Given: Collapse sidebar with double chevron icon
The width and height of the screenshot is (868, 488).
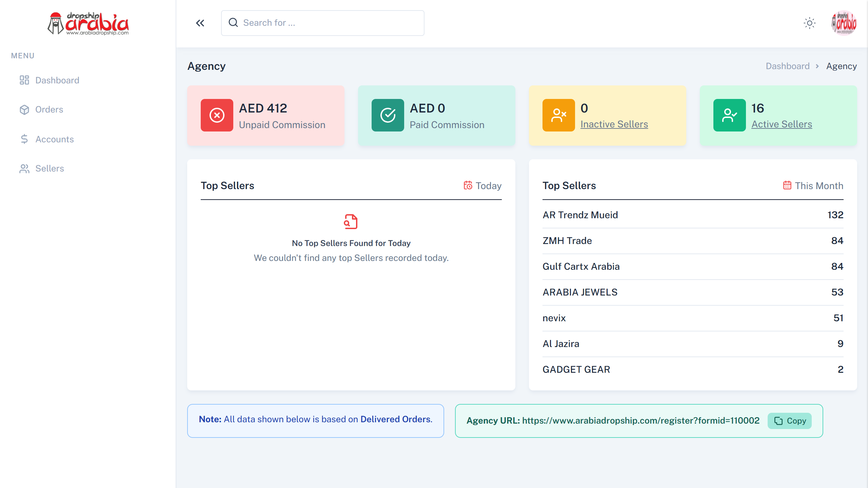Looking at the screenshot, I should point(200,23).
